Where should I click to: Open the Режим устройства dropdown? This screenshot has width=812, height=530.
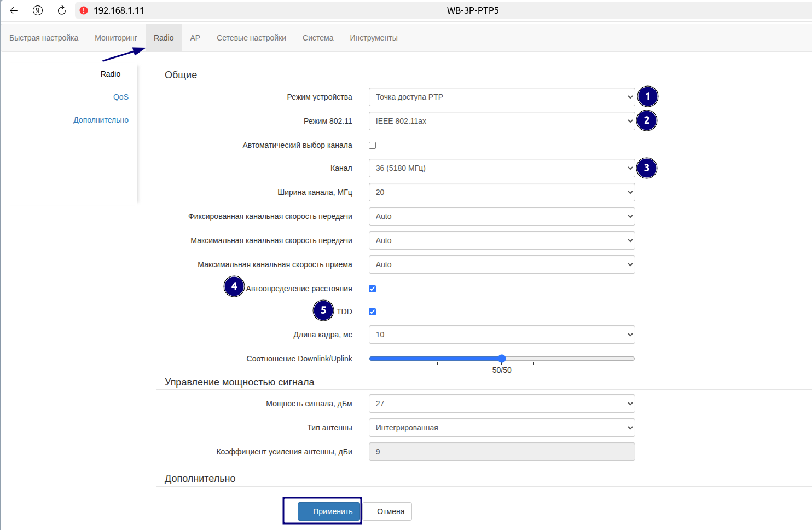[501, 97]
